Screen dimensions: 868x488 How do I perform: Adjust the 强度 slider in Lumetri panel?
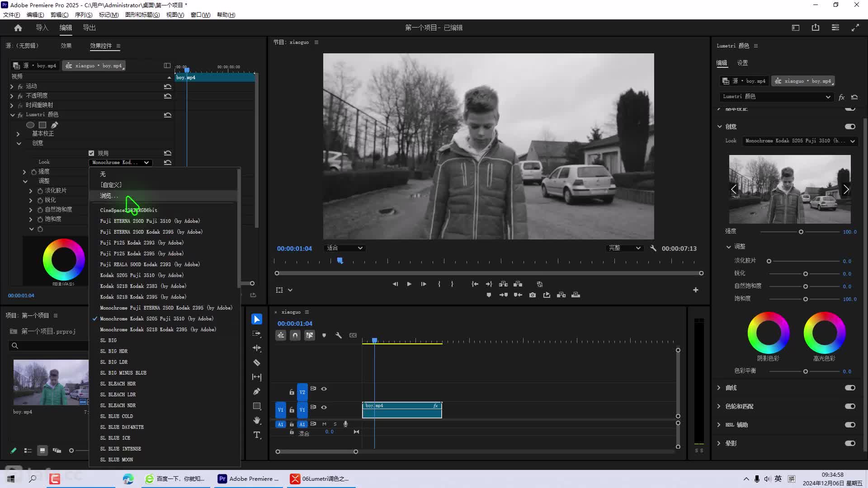coord(801,232)
